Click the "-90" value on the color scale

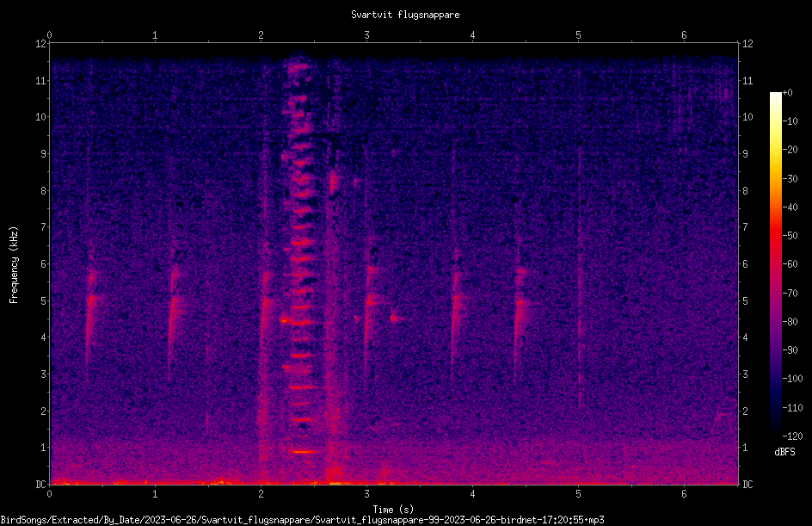coord(790,350)
